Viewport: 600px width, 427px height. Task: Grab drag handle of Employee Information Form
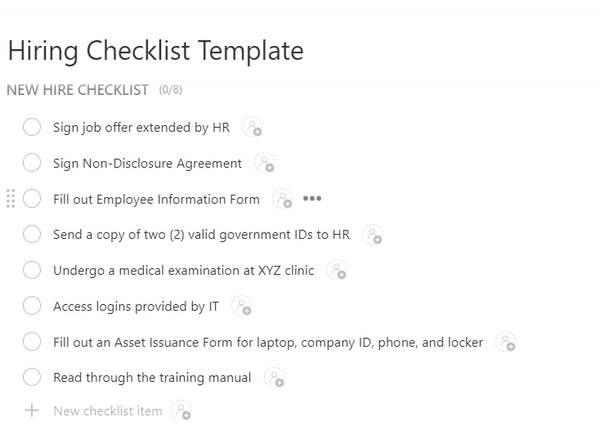[11, 199]
